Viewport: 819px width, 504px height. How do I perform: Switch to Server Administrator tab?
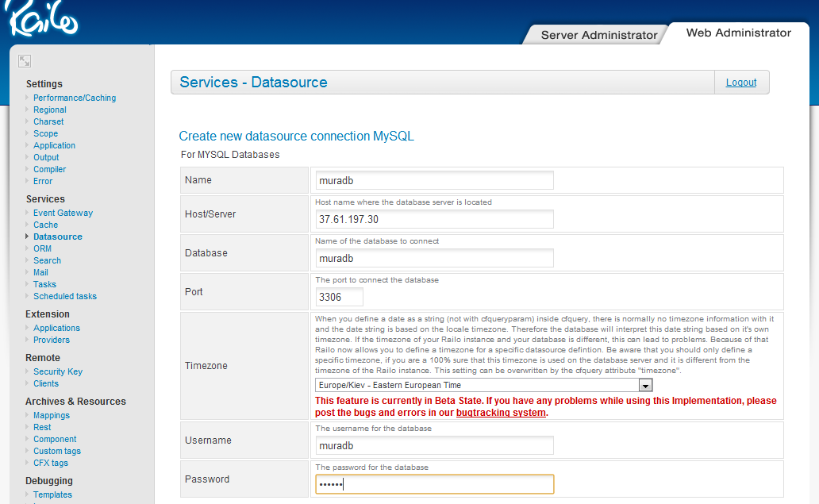point(598,35)
